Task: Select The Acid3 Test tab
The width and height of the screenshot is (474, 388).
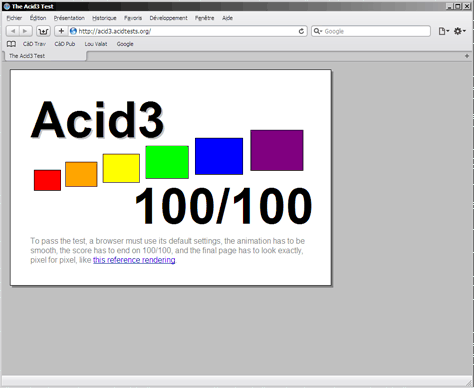Action: point(45,56)
